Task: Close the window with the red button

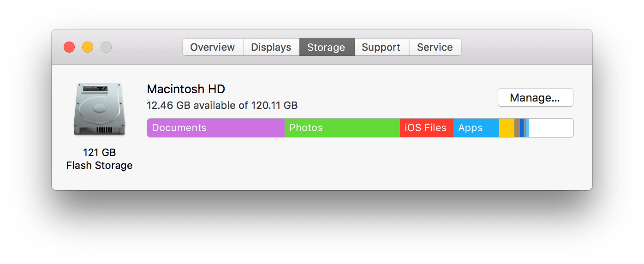Action: 69,47
